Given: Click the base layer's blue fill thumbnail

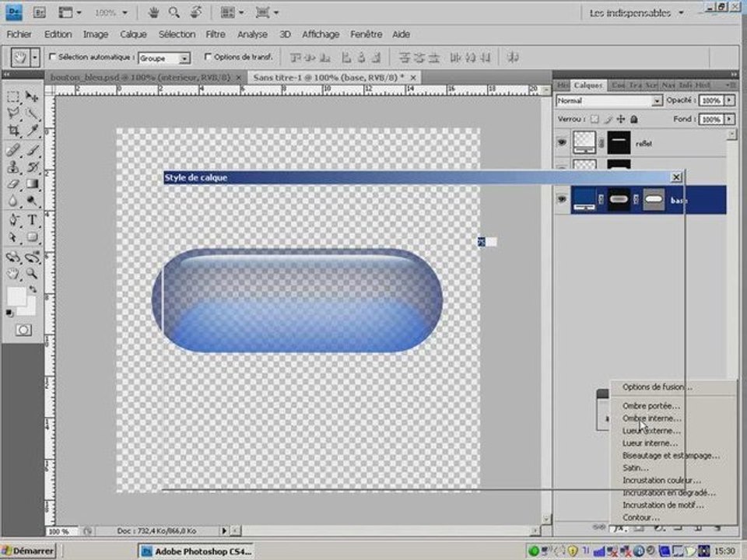Looking at the screenshot, I should (584, 200).
